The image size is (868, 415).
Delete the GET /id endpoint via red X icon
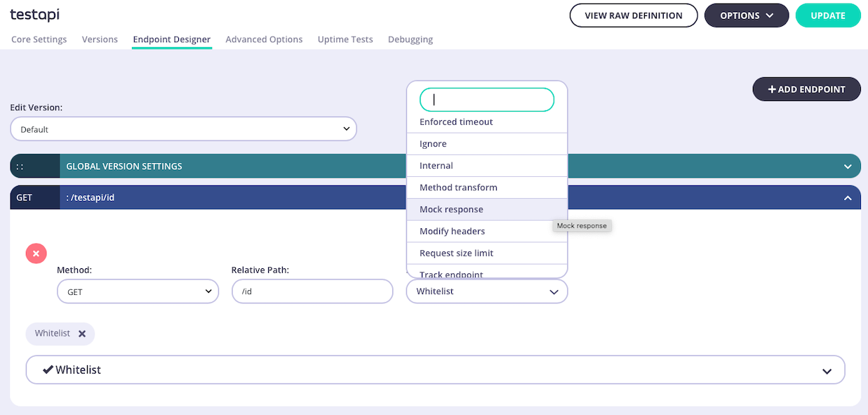(x=36, y=253)
